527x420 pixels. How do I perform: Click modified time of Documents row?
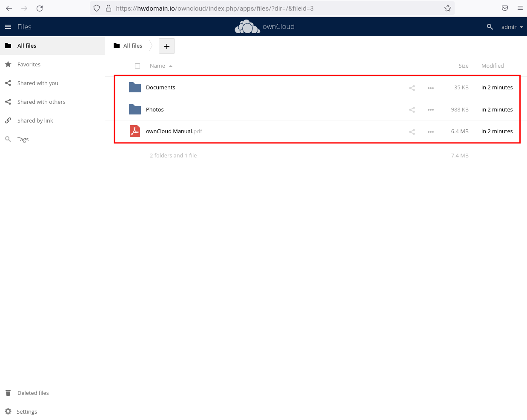[497, 87]
